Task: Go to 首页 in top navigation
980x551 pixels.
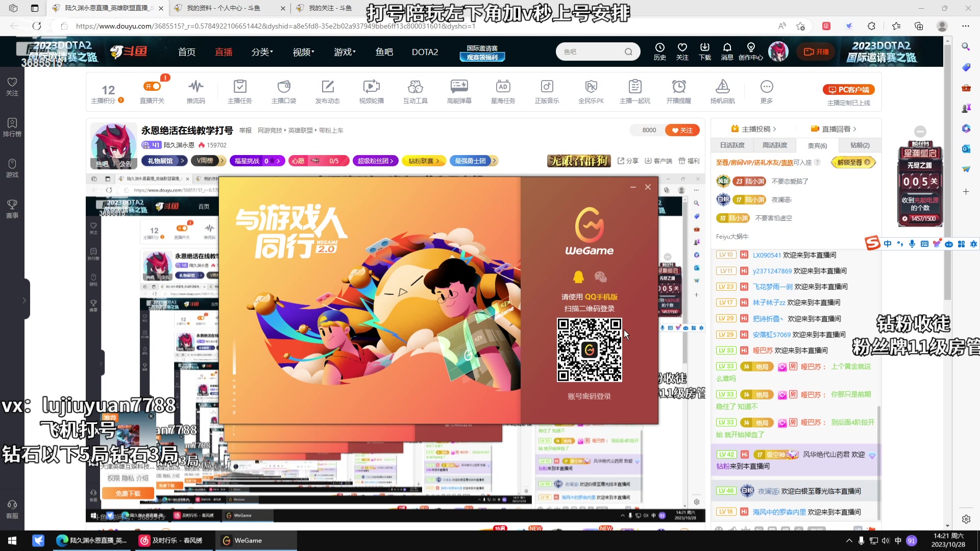Action: click(186, 52)
